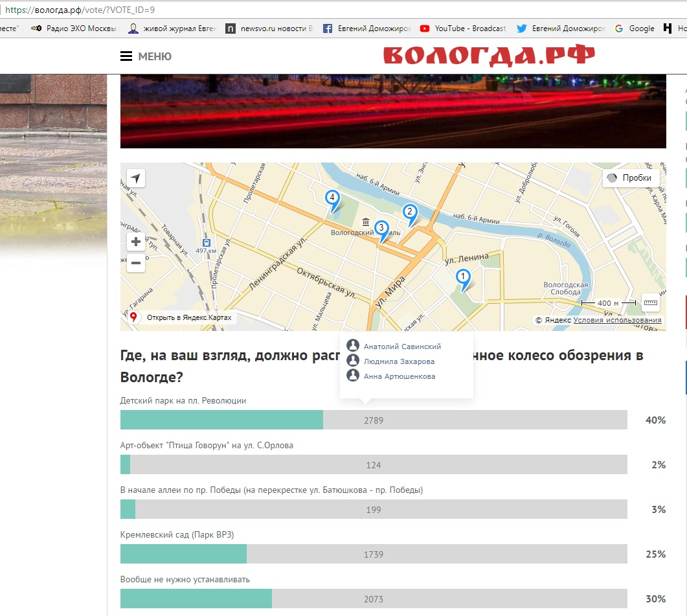Open Людмила Захарова voter profile
687x616 pixels.
point(399,361)
